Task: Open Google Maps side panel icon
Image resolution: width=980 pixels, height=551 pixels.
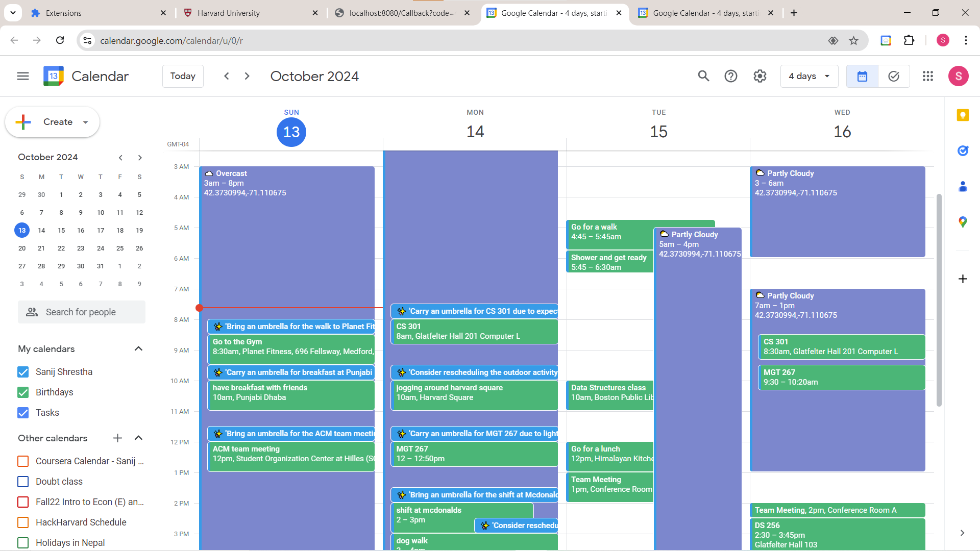Action: point(963,222)
